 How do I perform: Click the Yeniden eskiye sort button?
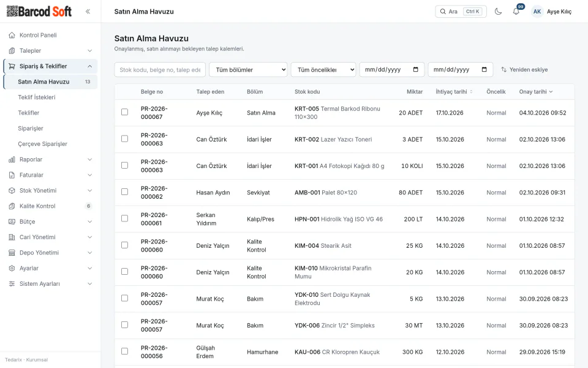coord(524,69)
